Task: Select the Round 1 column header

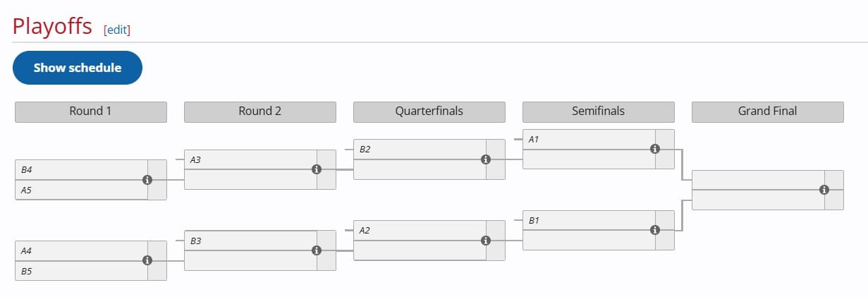Action: click(91, 111)
